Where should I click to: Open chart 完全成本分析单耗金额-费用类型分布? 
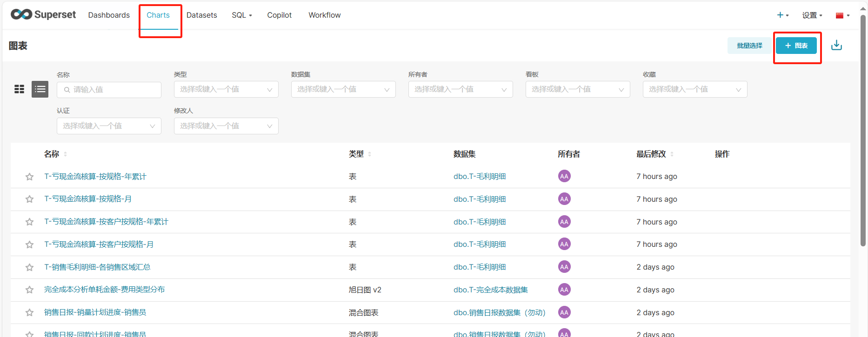tap(104, 290)
